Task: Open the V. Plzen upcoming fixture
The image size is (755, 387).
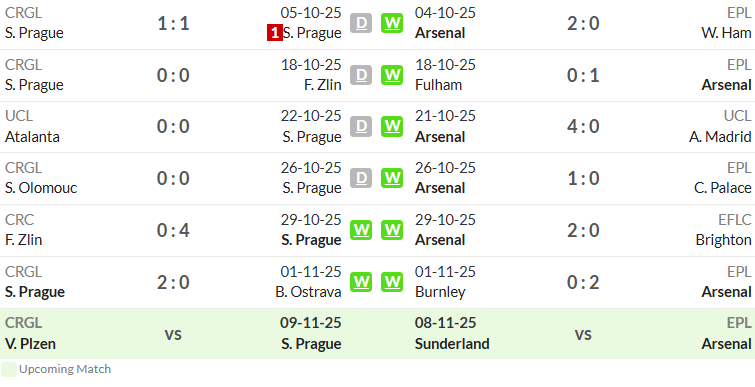Action: [30, 344]
